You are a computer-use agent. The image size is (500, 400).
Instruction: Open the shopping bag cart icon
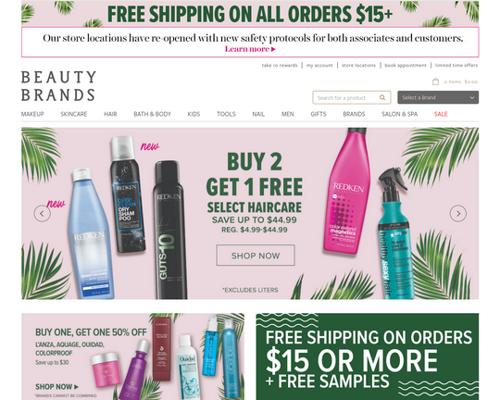pos(435,82)
